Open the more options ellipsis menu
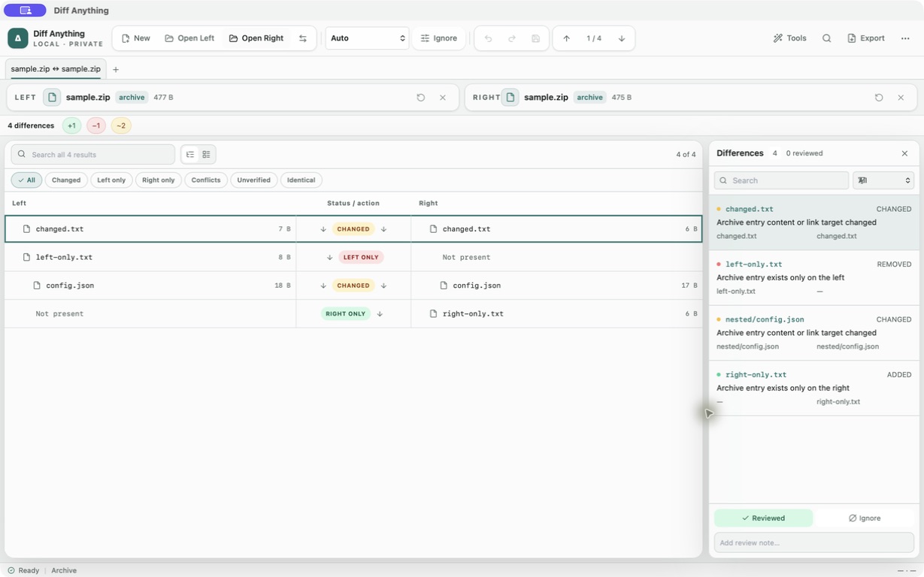This screenshot has width=924, height=577. click(x=905, y=38)
